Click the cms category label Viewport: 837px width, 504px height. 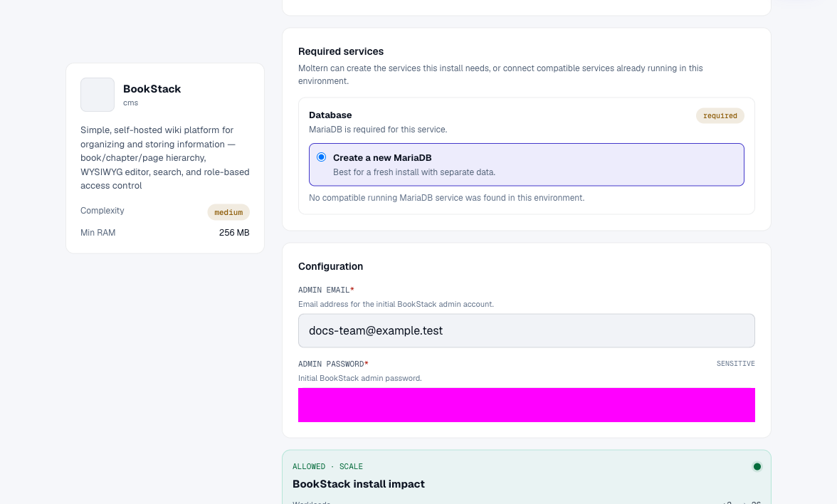click(x=131, y=103)
